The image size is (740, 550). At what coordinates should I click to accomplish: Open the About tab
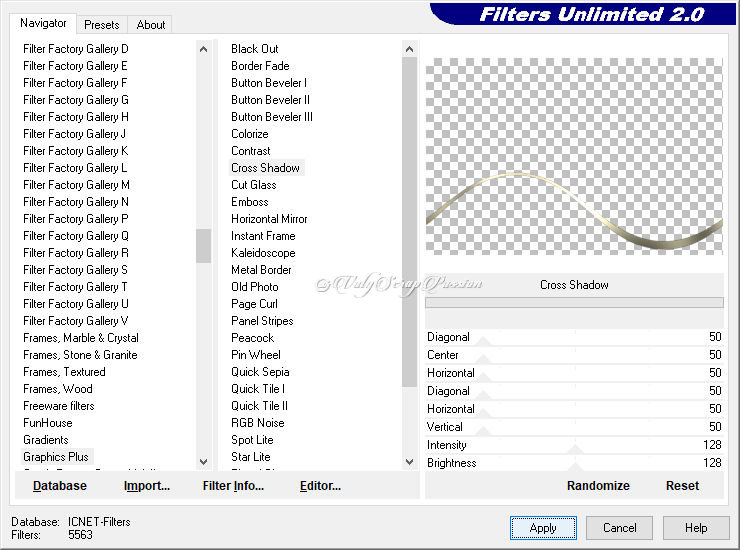tap(151, 25)
